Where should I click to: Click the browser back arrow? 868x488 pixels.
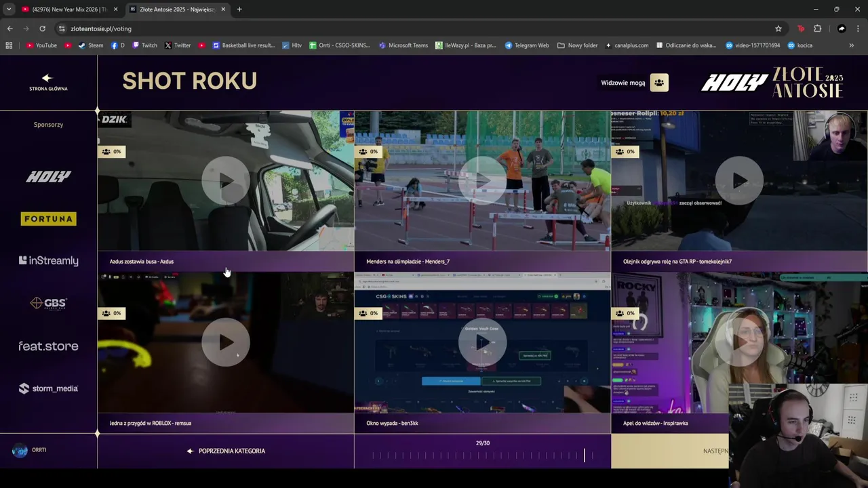pos(9,28)
